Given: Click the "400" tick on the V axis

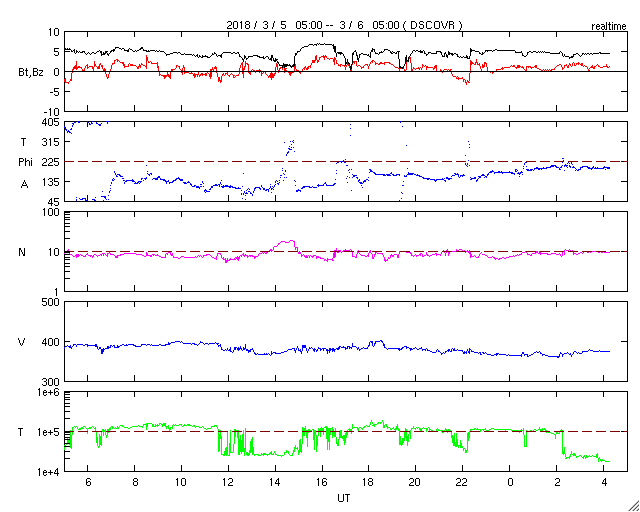Looking at the screenshot, I should coord(51,342).
